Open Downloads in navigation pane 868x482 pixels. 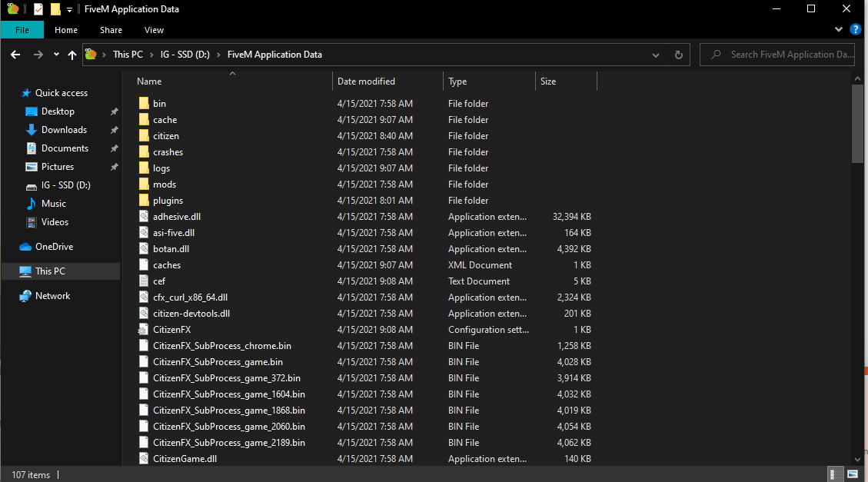[x=64, y=129]
